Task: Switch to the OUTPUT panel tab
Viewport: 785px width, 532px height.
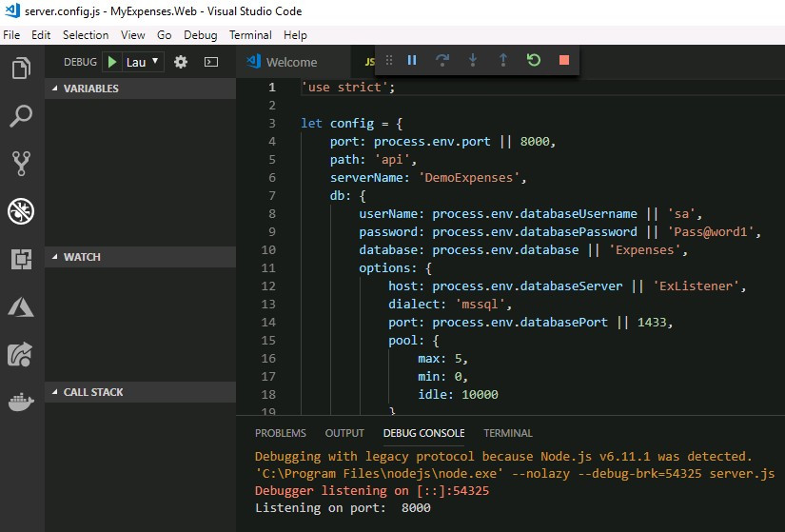Action: point(344,433)
